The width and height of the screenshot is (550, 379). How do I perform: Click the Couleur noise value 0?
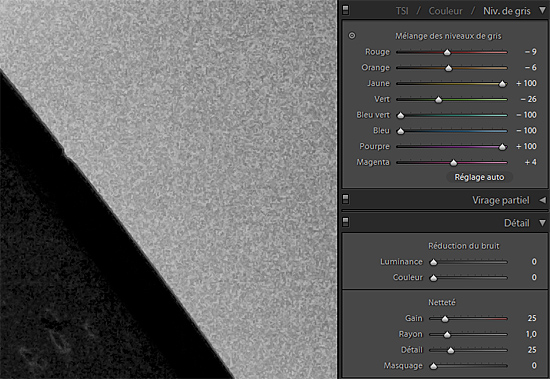point(534,277)
